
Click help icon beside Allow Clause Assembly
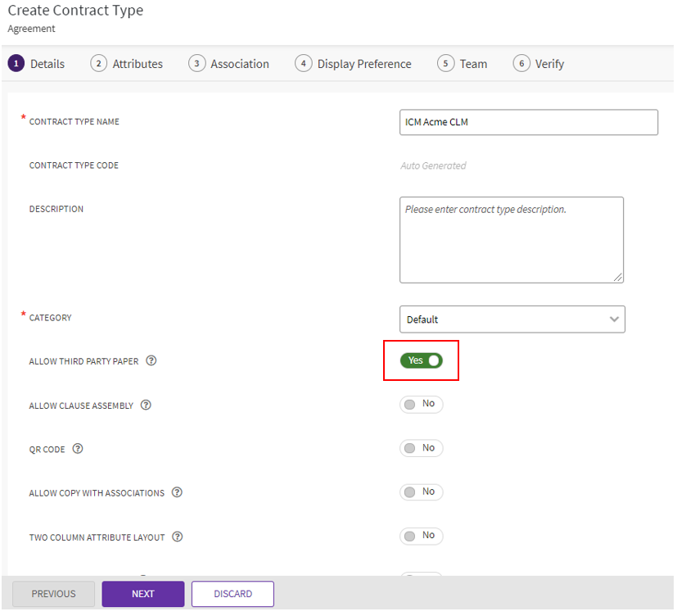click(146, 405)
